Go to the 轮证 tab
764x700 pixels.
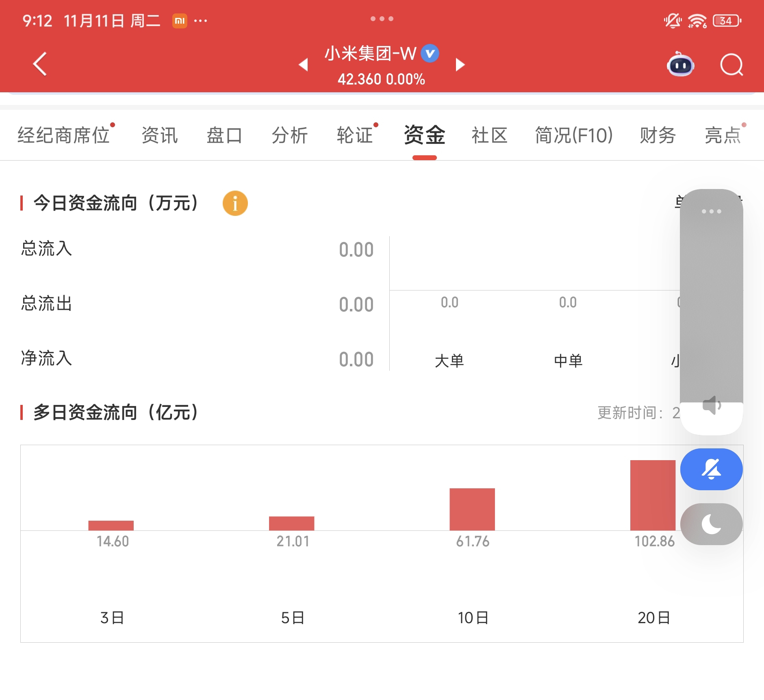tap(355, 135)
